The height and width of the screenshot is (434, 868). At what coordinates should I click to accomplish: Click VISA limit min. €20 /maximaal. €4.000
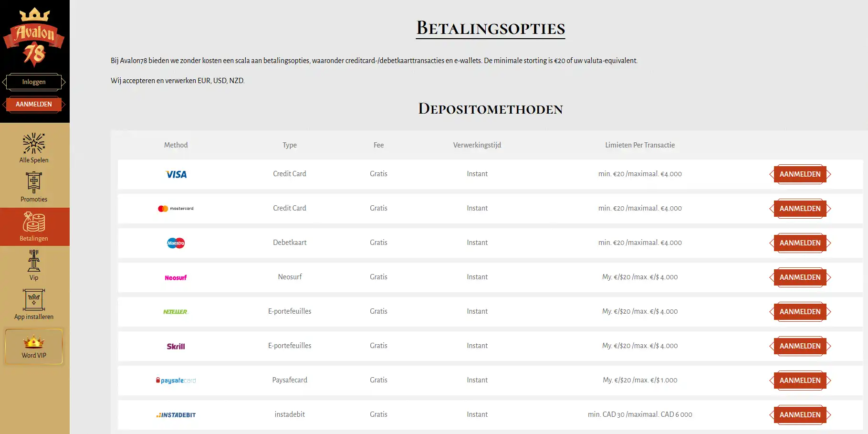(640, 174)
